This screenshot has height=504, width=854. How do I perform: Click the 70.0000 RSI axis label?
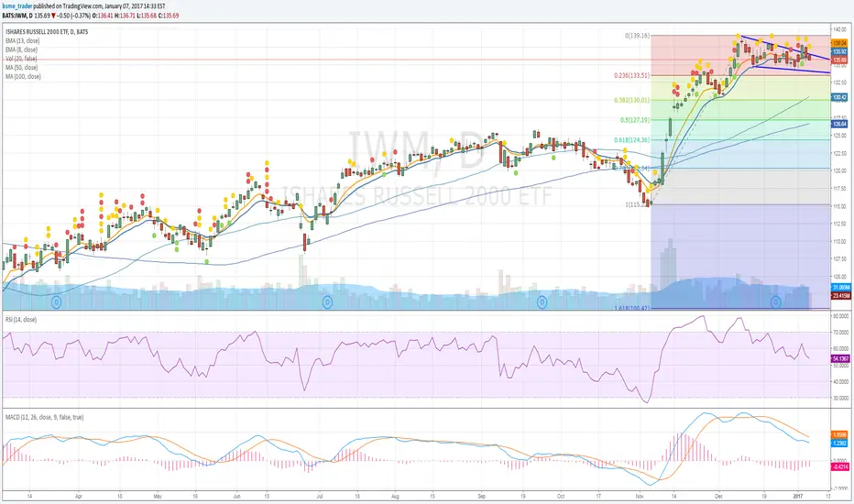pyautogui.click(x=840, y=332)
